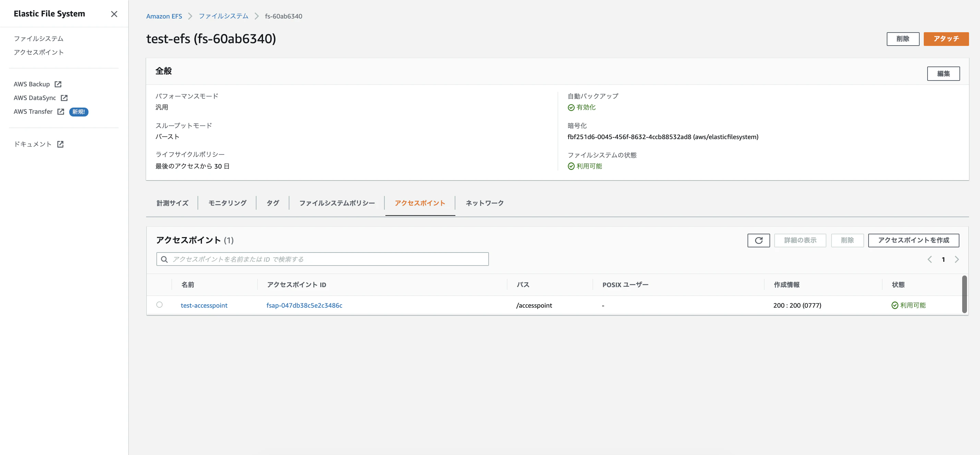Click ファイルシステム in the breadcrumb
The height and width of the screenshot is (455, 980).
223,16
